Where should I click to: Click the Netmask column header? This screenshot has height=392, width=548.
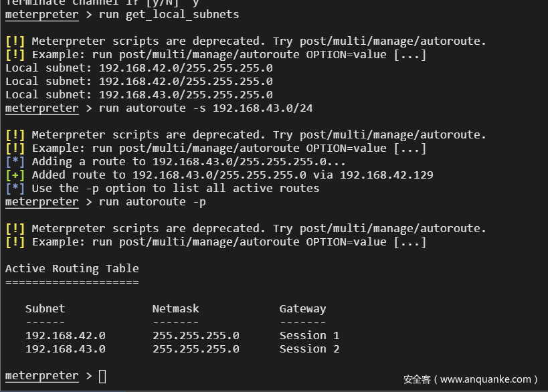pos(175,309)
